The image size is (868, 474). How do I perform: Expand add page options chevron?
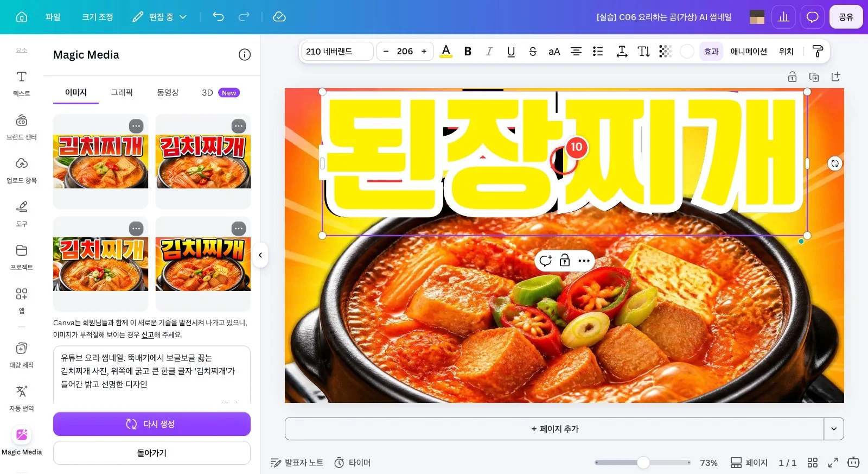pyautogui.click(x=834, y=428)
